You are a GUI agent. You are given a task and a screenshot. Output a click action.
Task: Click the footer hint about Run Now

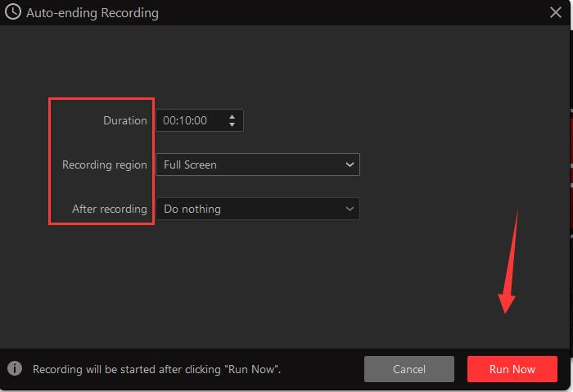pos(156,369)
